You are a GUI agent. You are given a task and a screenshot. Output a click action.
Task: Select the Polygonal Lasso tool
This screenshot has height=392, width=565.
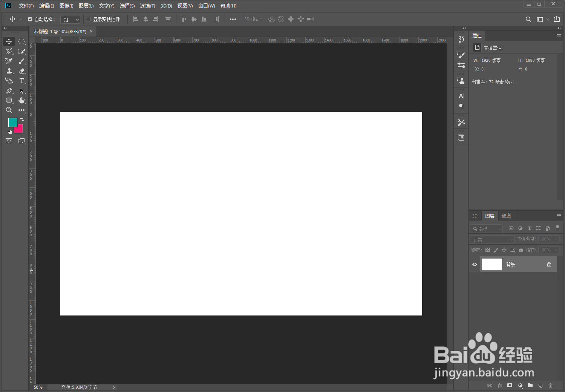point(9,51)
